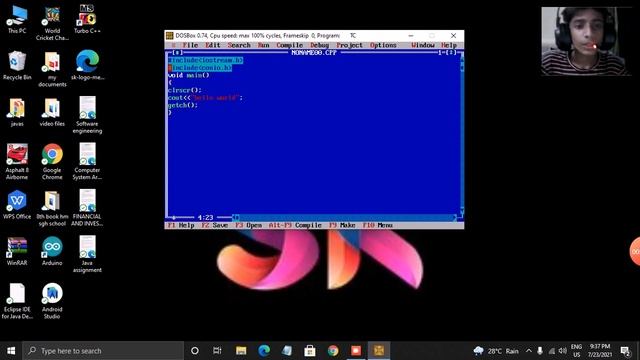Screen dimensions: 640x360
Task: Open the volume control in tray
Action: pos(562,351)
